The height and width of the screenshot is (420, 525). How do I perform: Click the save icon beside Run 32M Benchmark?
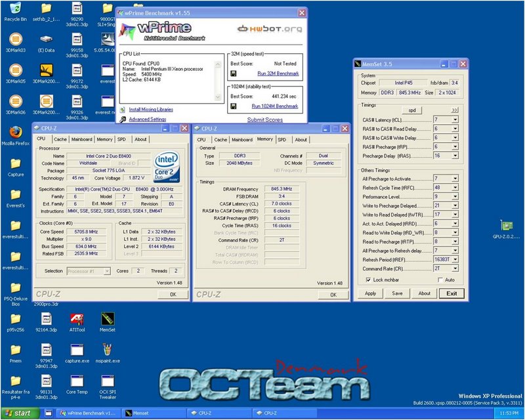click(234, 73)
